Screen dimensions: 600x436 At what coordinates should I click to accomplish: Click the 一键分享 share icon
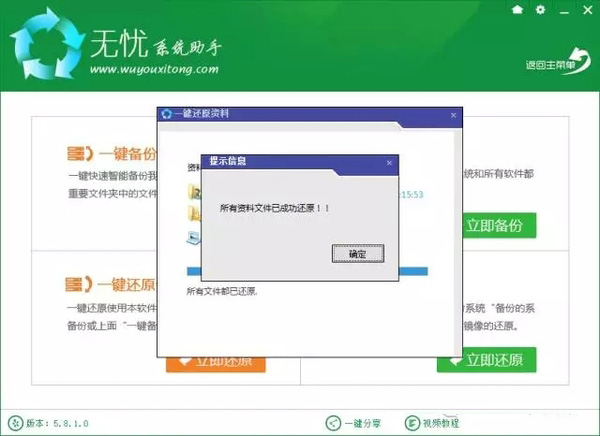(x=333, y=423)
